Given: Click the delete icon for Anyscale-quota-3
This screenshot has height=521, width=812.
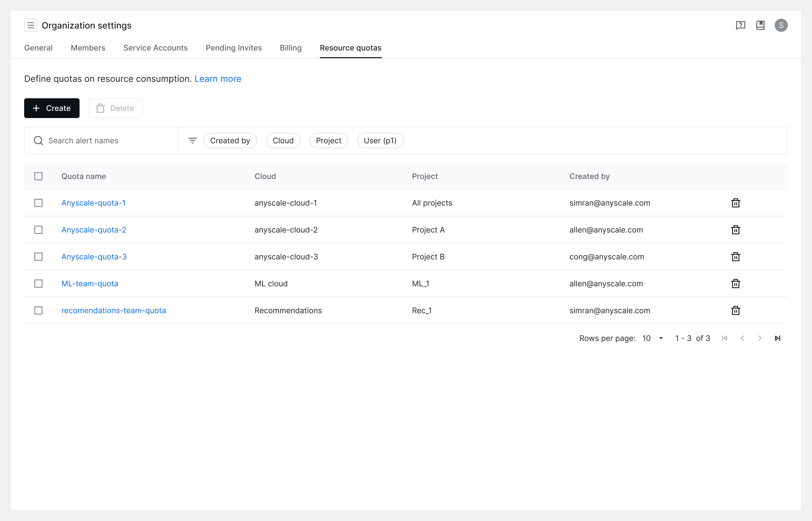Looking at the screenshot, I should click(x=736, y=256).
